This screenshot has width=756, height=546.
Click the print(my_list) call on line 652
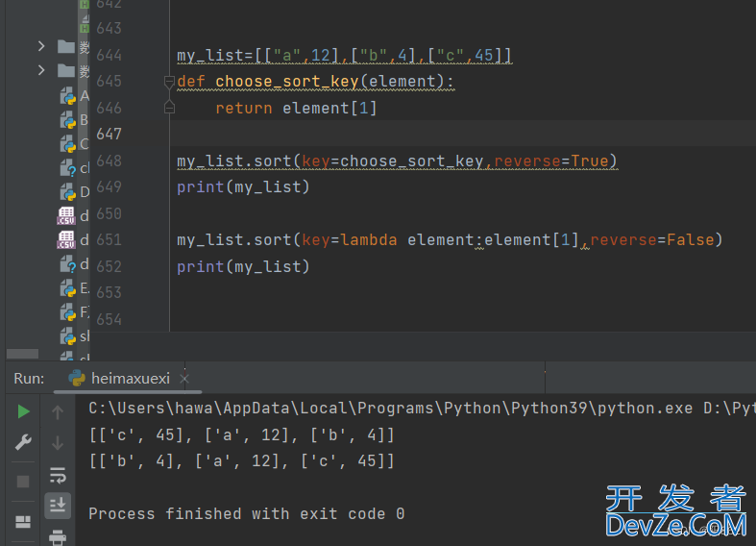243,266
